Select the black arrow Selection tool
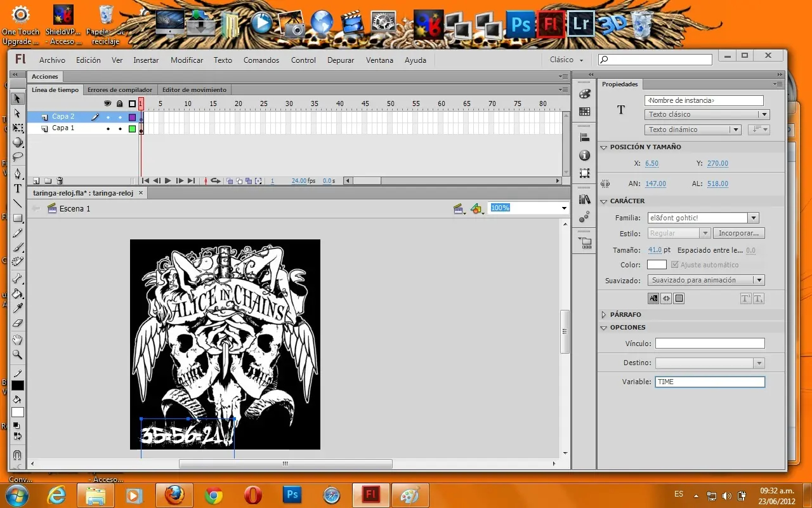 pyautogui.click(x=18, y=98)
